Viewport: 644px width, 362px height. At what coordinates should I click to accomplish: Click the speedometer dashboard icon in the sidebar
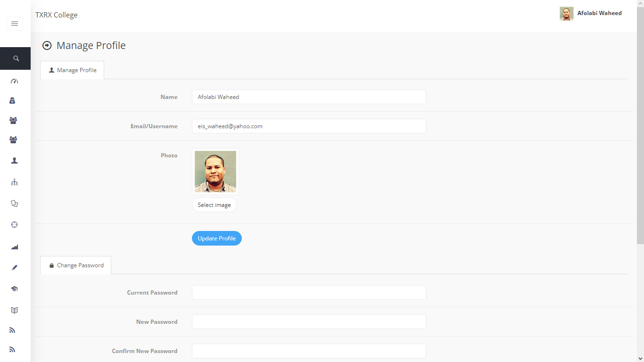coord(14,81)
